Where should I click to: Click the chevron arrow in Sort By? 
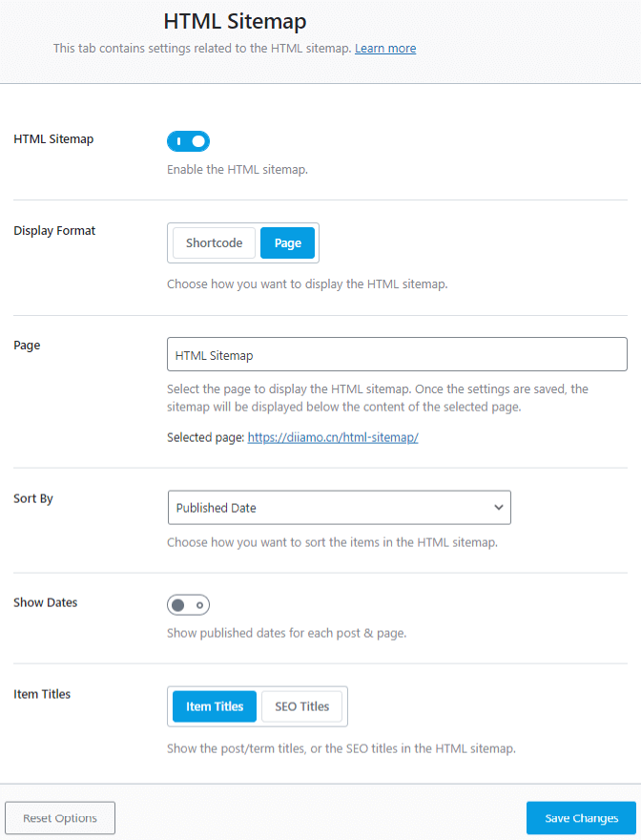[x=498, y=508]
